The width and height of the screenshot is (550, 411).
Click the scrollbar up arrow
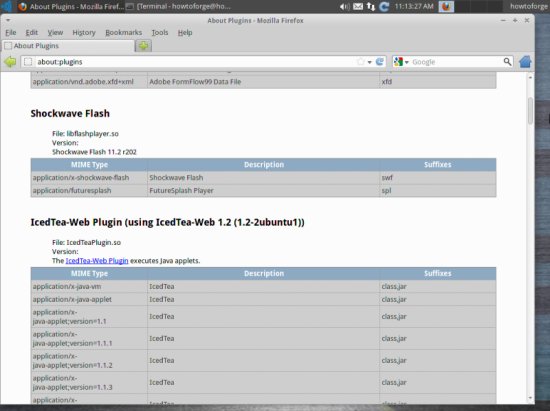[530, 77]
